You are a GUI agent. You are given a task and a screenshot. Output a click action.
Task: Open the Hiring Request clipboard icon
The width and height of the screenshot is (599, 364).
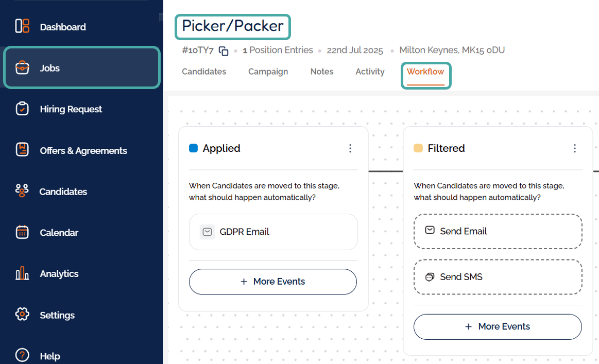coord(22,109)
